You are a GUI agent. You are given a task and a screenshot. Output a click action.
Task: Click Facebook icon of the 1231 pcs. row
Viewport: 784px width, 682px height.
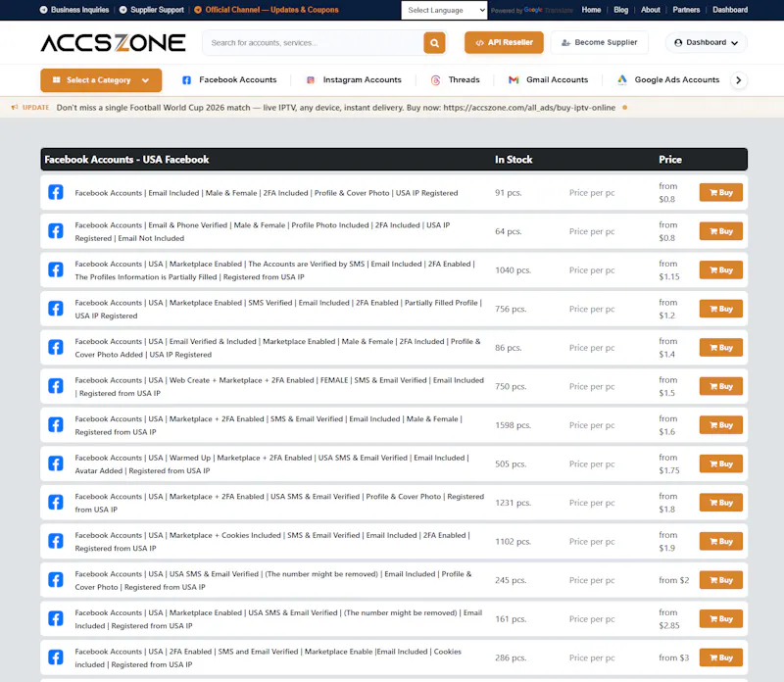56,503
